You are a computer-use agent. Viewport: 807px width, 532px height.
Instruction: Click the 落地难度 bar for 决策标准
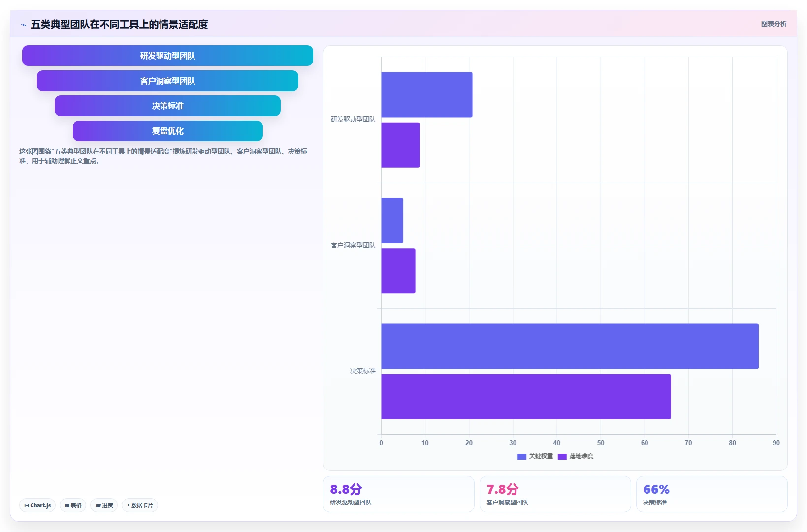click(x=526, y=397)
